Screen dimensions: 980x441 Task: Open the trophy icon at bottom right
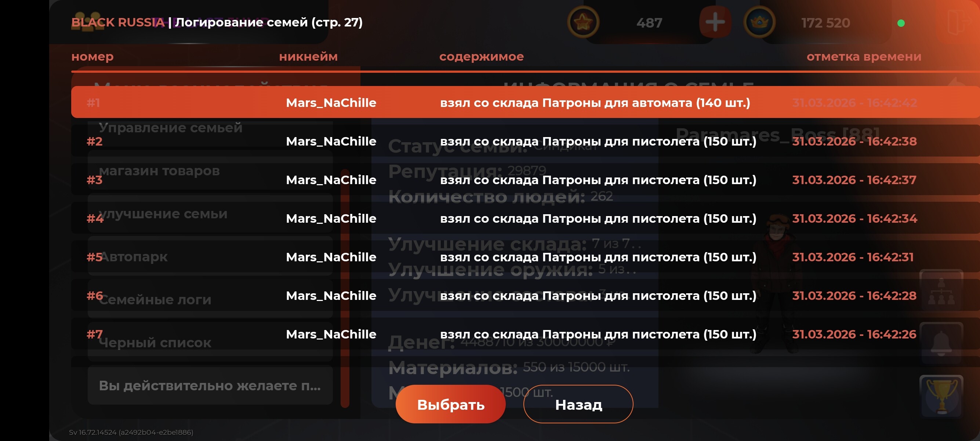tap(941, 396)
